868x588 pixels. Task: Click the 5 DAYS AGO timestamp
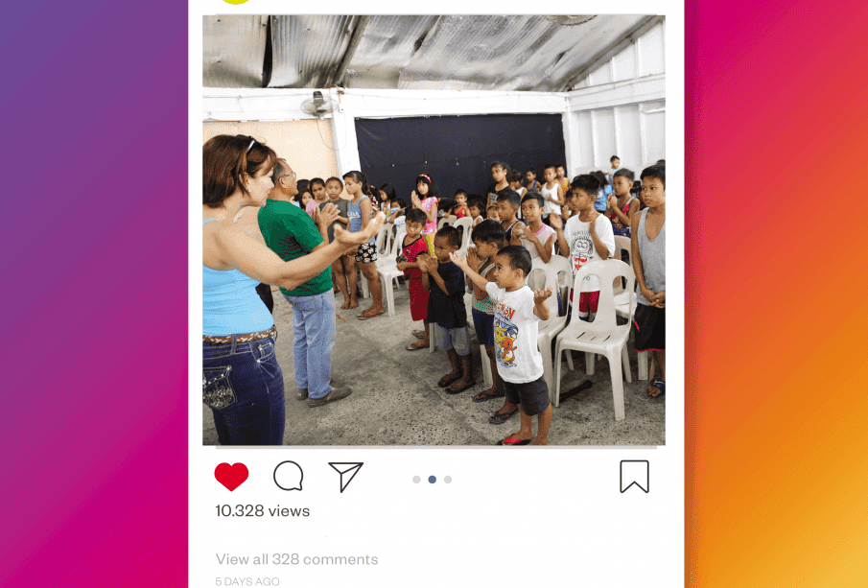(x=247, y=581)
